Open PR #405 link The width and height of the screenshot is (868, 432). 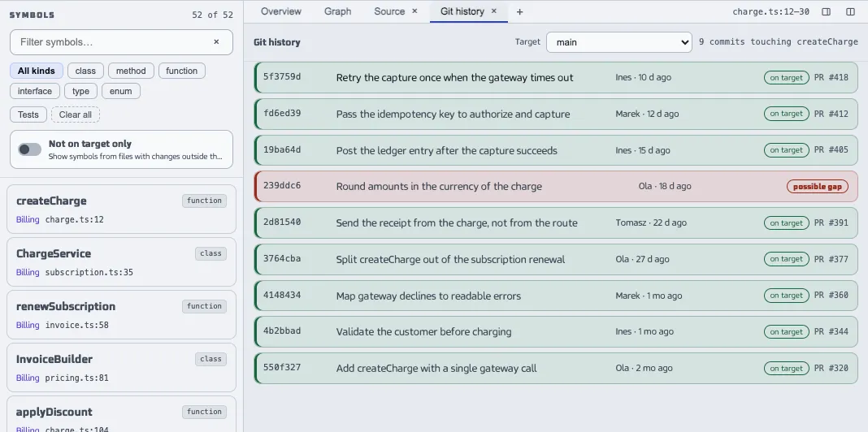pos(831,150)
